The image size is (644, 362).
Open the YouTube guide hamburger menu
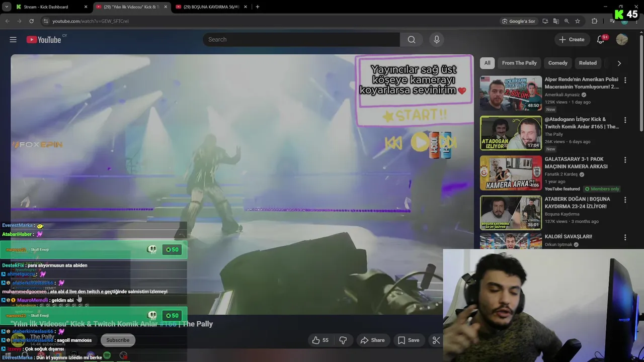click(x=13, y=40)
